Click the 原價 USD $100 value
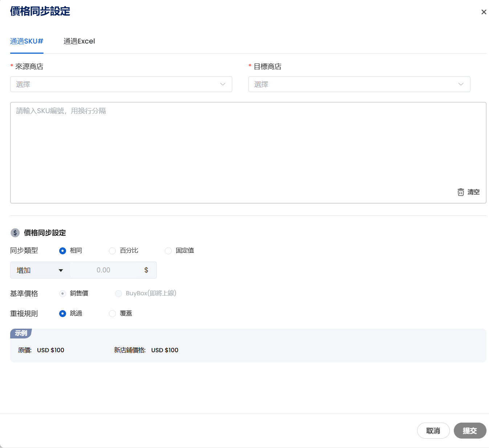The image size is (489, 448). click(x=50, y=350)
